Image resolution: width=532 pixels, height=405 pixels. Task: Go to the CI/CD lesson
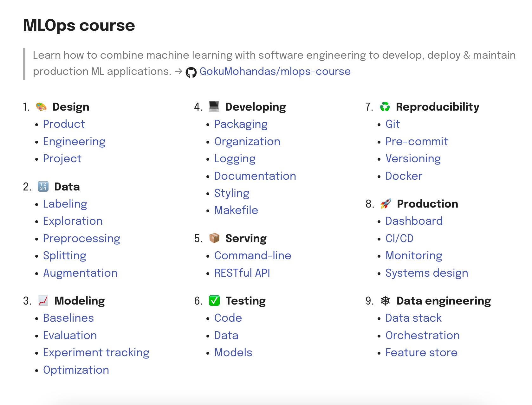click(x=399, y=238)
